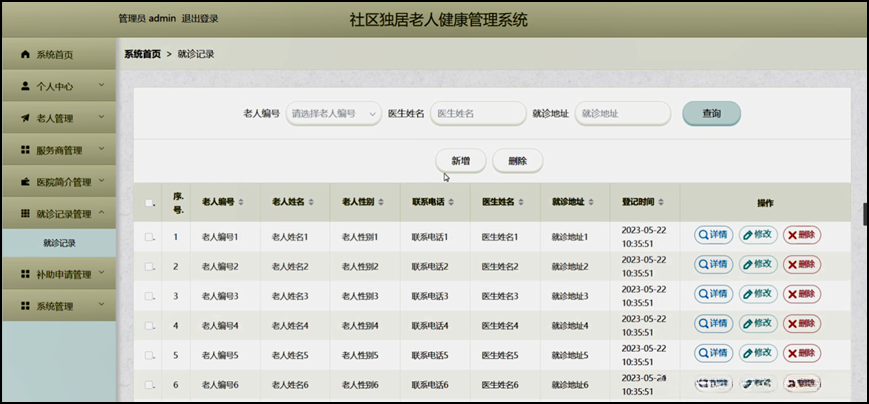Check the box for row 2
The image size is (869, 404).
(x=149, y=267)
